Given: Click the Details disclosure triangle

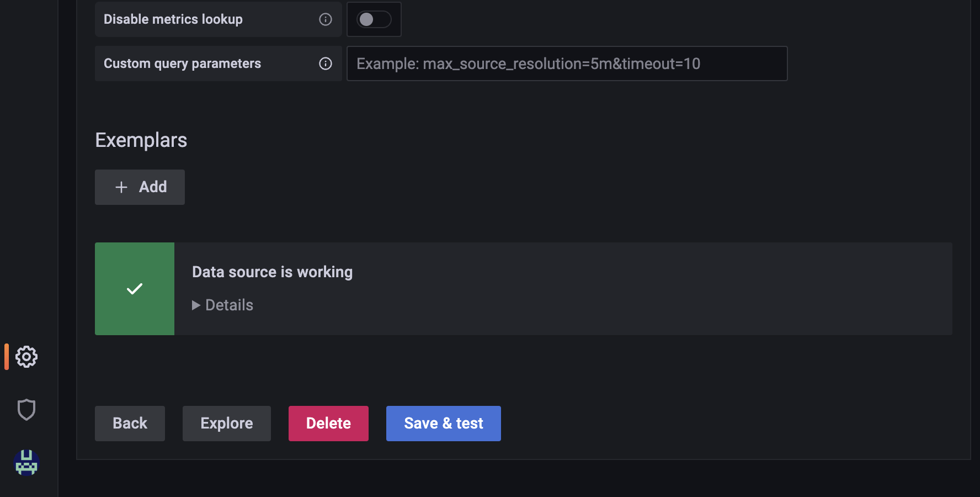Looking at the screenshot, I should point(195,305).
